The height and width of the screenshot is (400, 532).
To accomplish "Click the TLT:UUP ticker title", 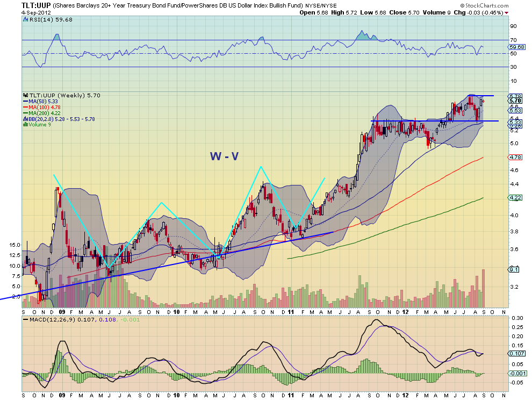I will pos(37,5).
